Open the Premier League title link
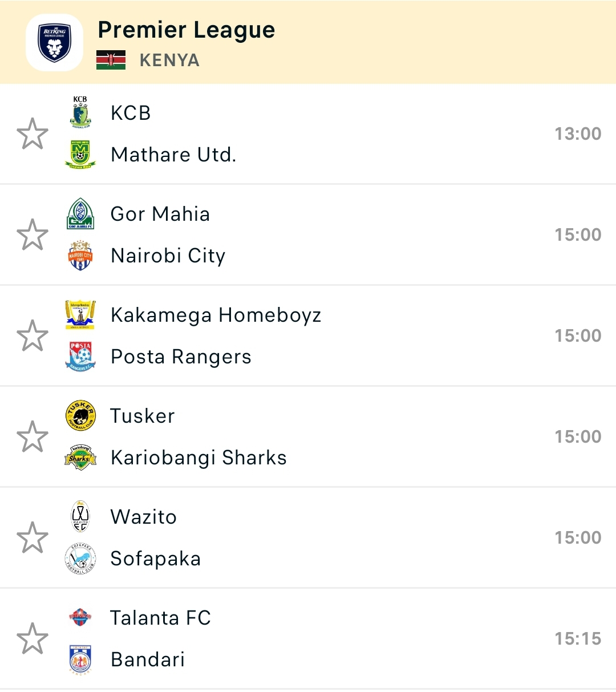616x692 pixels. pyautogui.click(x=186, y=30)
